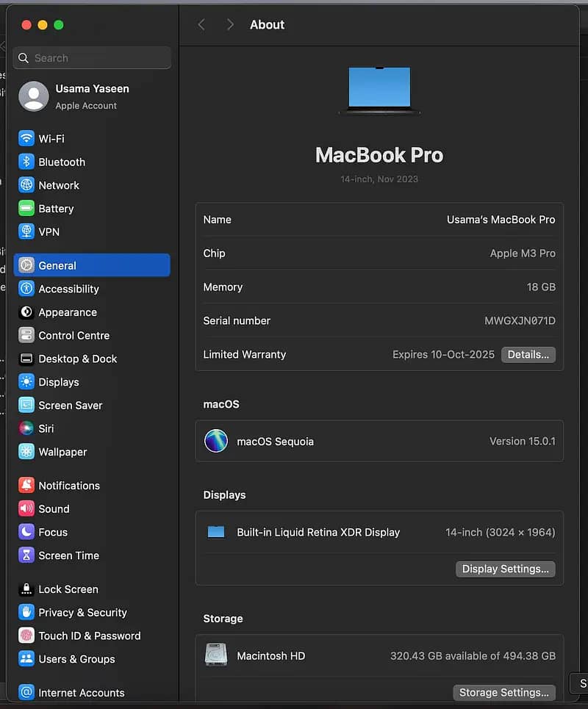Open Privacy & Security section
Image resolution: width=588 pixels, height=709 pixels.
tap(82, 612)
